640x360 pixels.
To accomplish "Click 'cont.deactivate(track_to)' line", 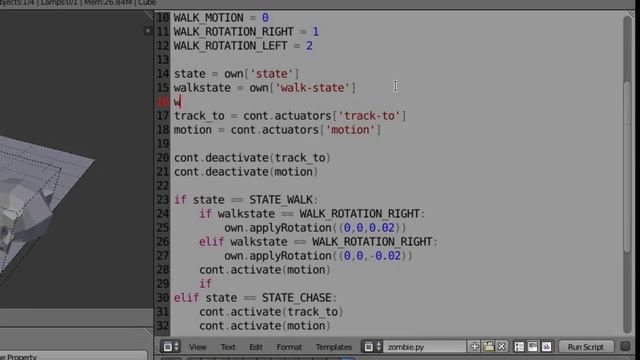I will (x=252, y=158).
